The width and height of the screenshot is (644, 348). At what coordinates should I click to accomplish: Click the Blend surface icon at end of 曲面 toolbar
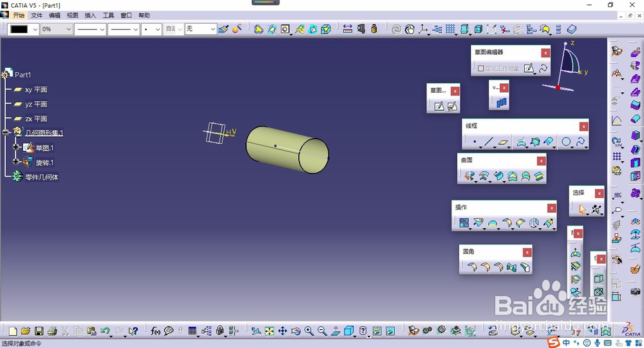point(539,177)
